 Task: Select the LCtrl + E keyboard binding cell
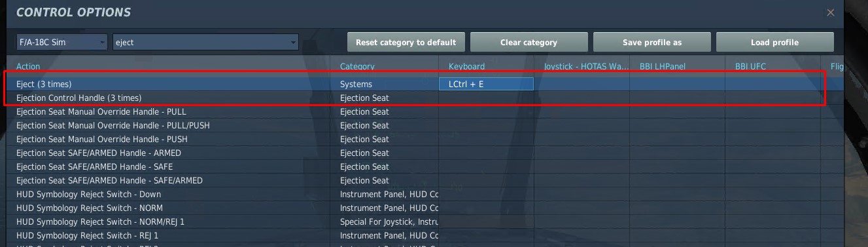point(486,84)
